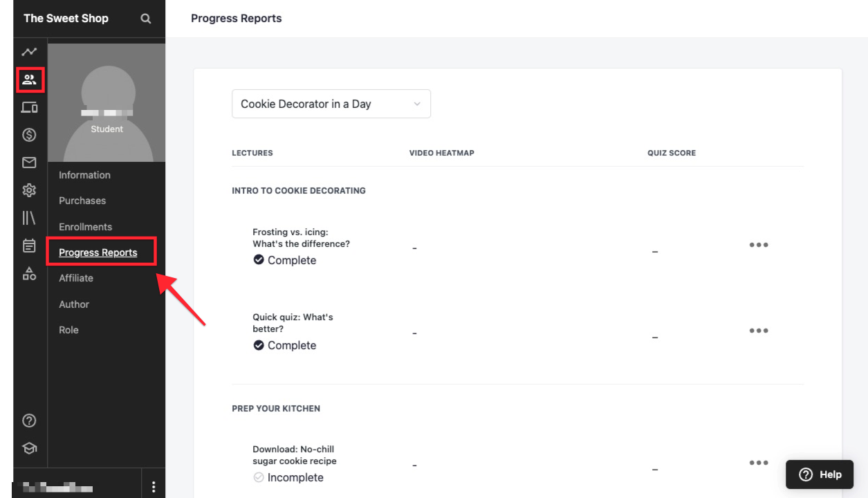Click The Sweet Shop school name

66,19
